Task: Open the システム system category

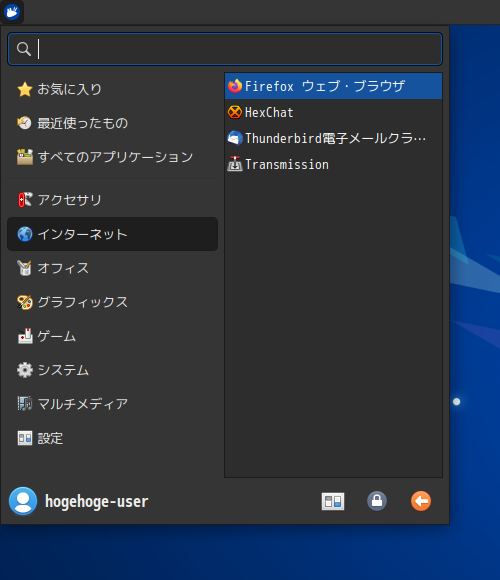Action: 112,370
